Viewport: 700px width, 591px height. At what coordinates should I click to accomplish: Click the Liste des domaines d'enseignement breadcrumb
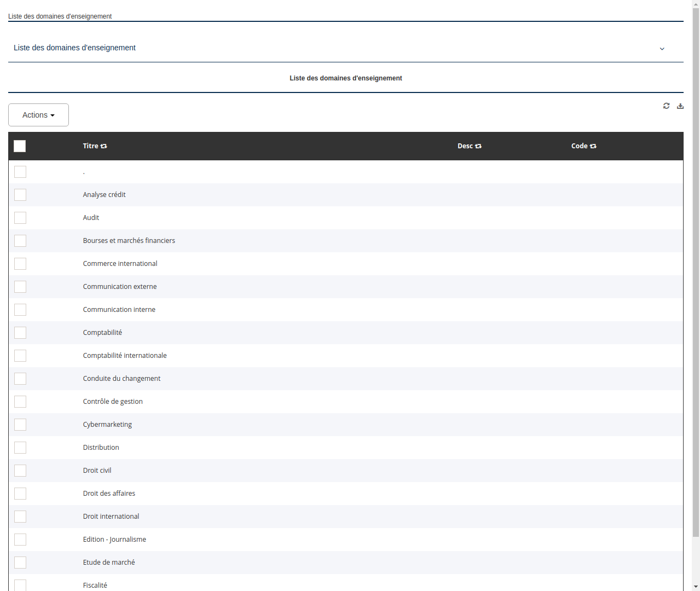point(60,16)
